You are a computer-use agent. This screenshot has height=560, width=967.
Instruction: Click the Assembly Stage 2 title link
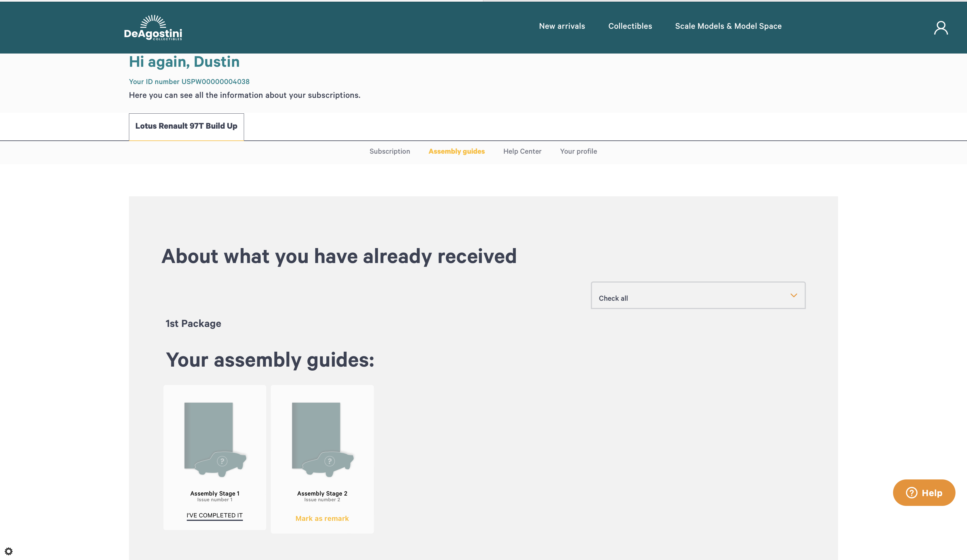point(322,493)
